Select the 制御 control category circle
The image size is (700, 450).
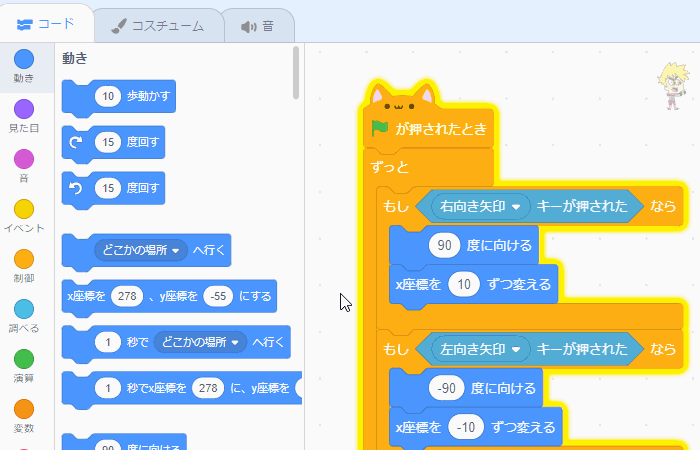[x=24, y=259]
